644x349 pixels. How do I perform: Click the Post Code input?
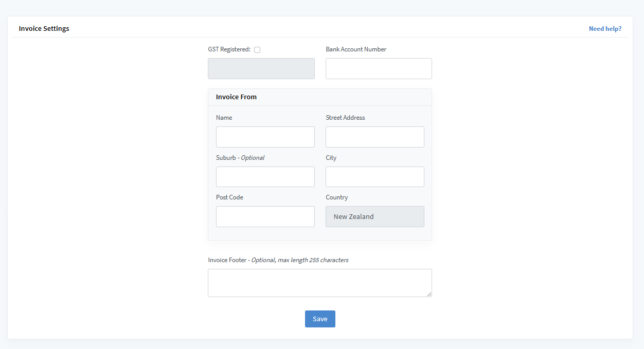click(265, 216)
